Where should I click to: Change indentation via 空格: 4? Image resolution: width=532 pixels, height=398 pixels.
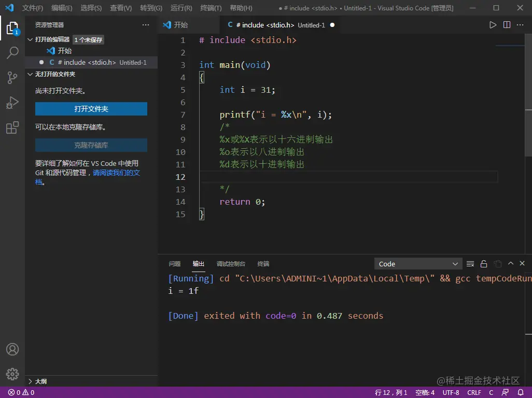(425, 392)
